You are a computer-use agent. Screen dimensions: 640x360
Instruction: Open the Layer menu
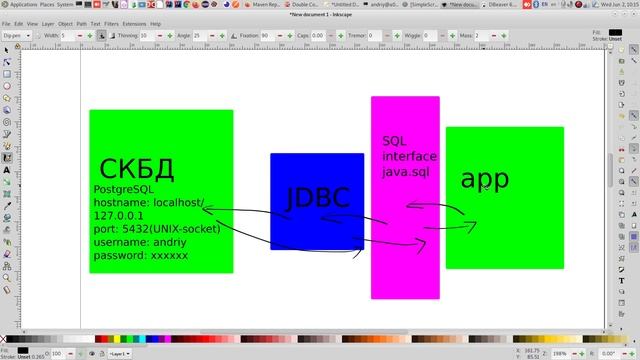48,24
